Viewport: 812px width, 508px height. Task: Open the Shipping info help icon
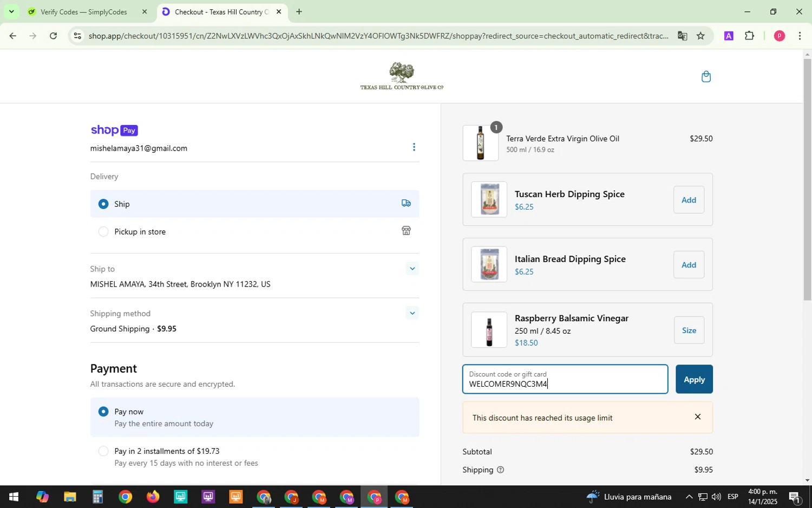pyautogui.click(x=500, y=470)
